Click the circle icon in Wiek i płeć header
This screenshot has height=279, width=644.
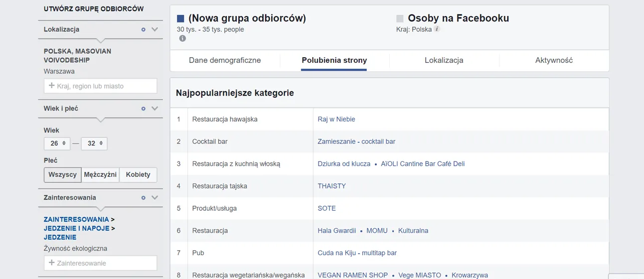(x=144, y=109)
